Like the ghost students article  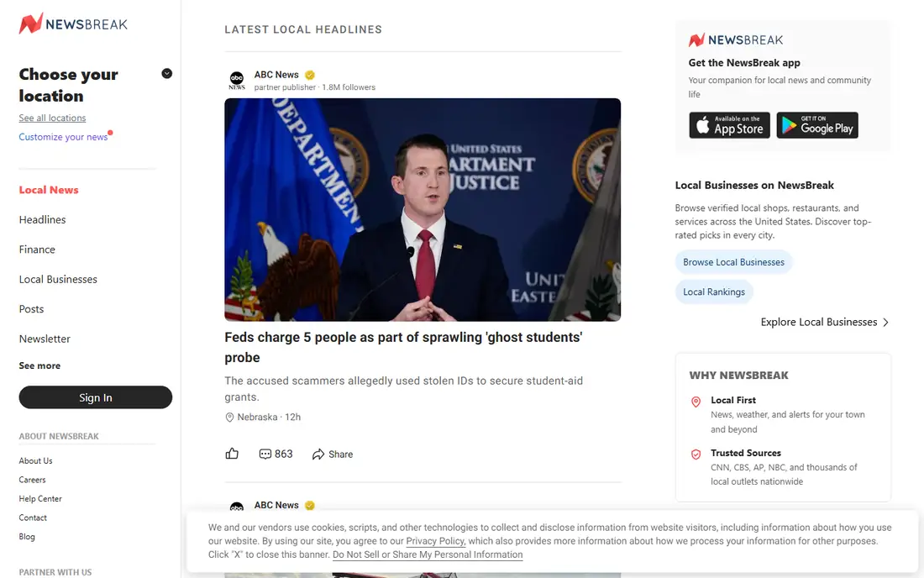(232, 454)
